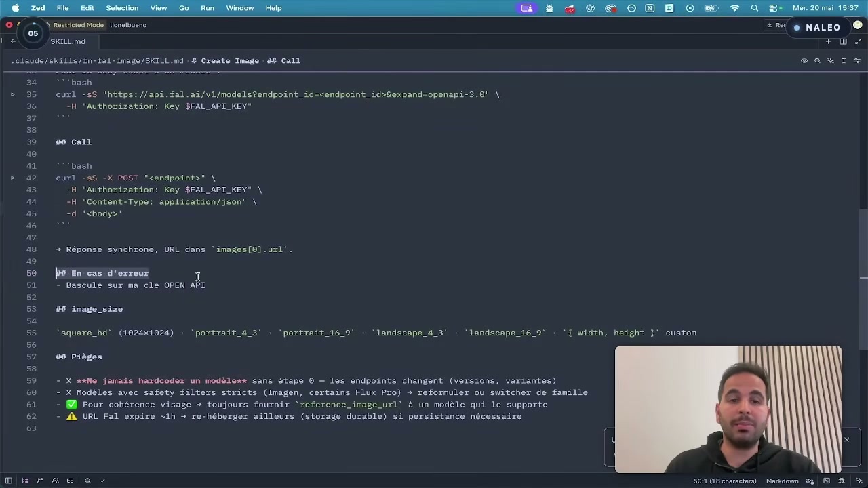Click the '## Call' heading on line 39
Image resolution: width=868 pixels, height=488 pixels.
(x=73, y=142)
